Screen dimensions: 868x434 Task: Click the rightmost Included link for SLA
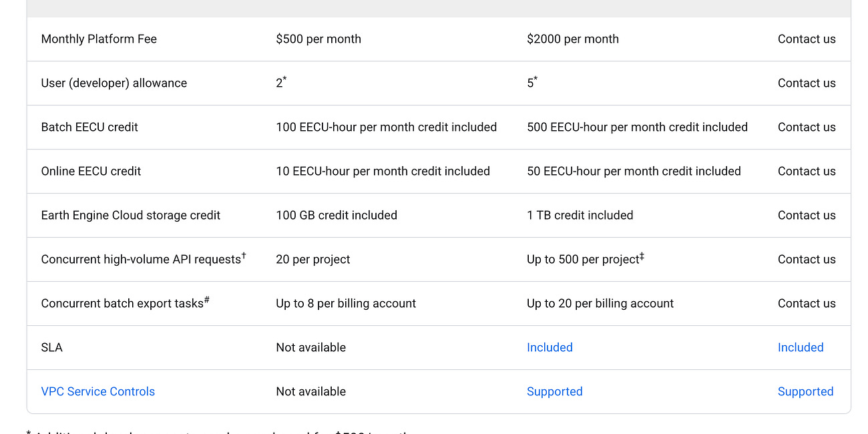click(x=801, y=347)
